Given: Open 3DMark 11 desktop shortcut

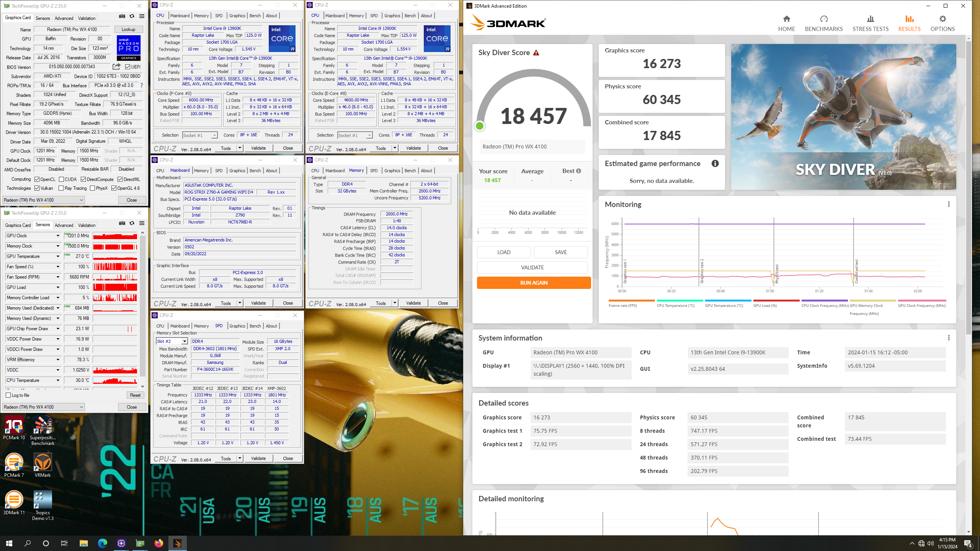Looking at the screenshot, I should [x=14, y=503].
